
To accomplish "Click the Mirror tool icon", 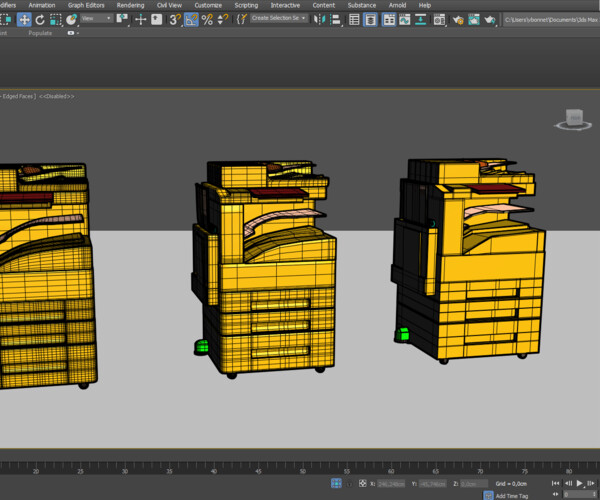I will coord(319,20).
